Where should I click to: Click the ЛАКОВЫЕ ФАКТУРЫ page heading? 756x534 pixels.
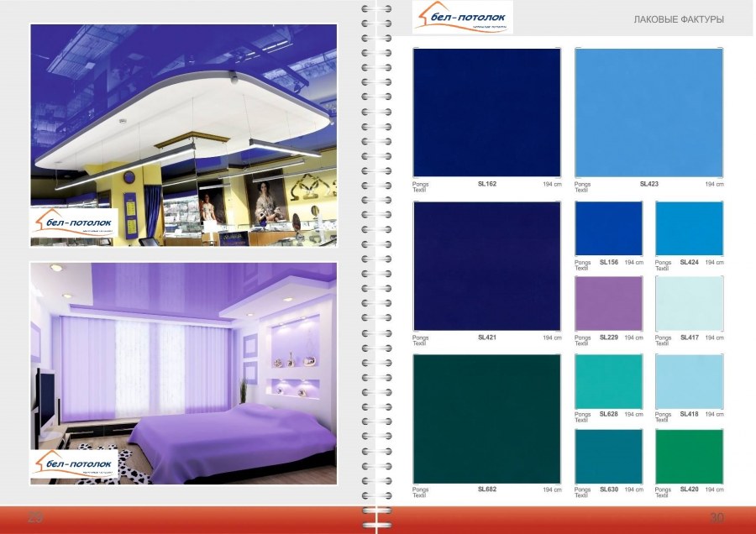(678, 19)
